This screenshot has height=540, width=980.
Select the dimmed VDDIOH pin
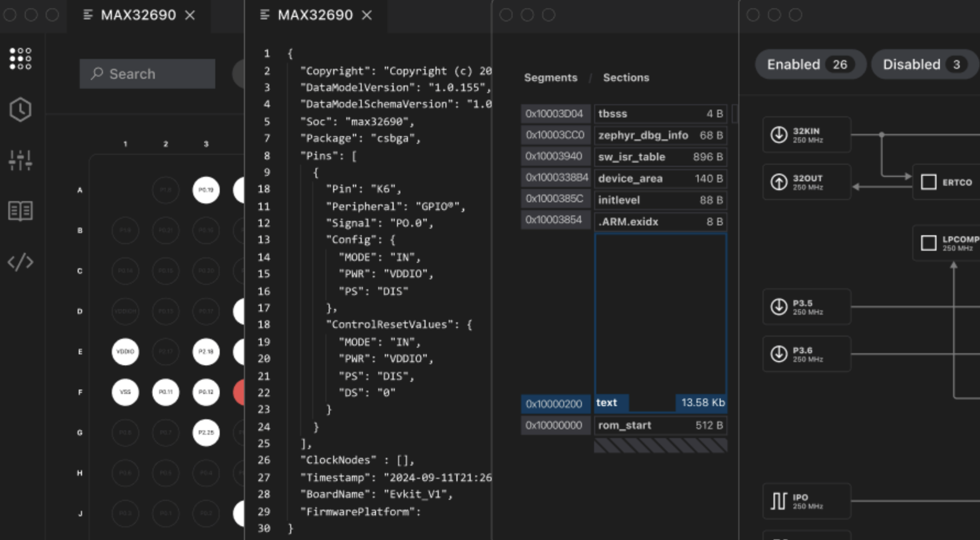coord(125,311)
